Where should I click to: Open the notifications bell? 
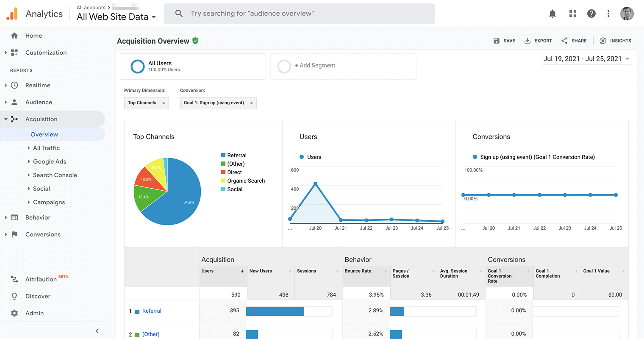pos(552,14)
